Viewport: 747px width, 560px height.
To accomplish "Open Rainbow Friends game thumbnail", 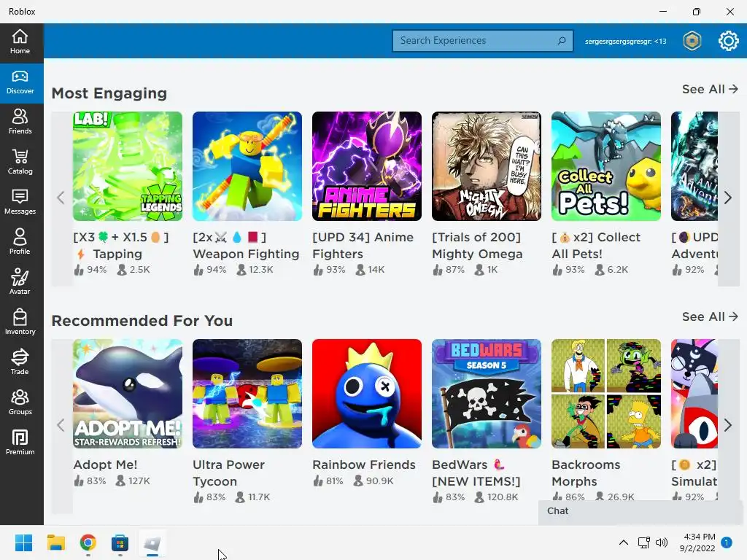I will [367, 394].
